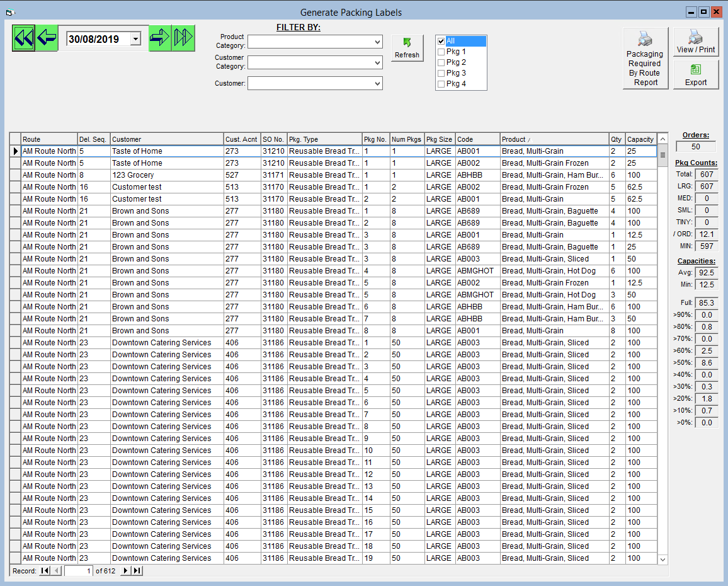The image size is (728, 586).
Task: Sort by the Pkg Size column header
Action: tap(440, 139)
